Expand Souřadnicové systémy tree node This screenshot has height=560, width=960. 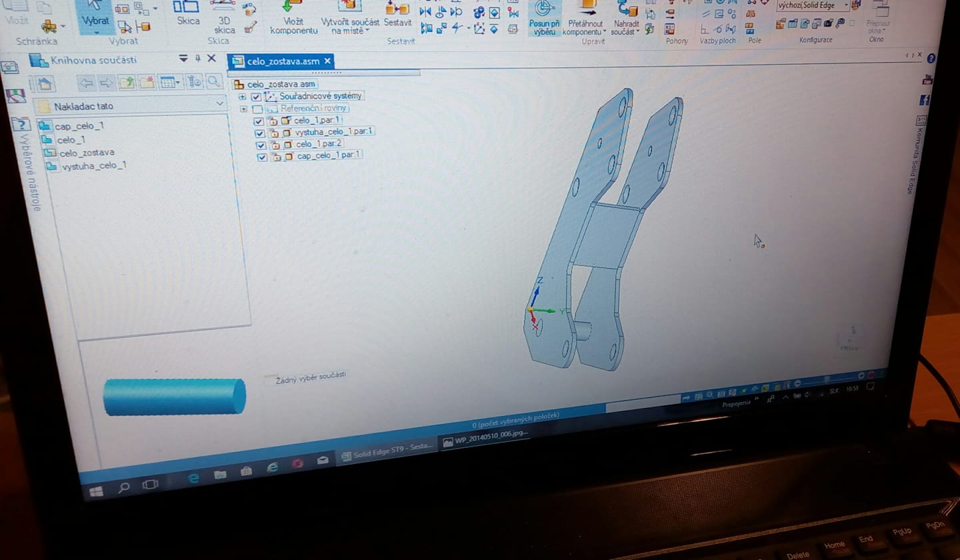pyautogui.click(x=242, y=97)
